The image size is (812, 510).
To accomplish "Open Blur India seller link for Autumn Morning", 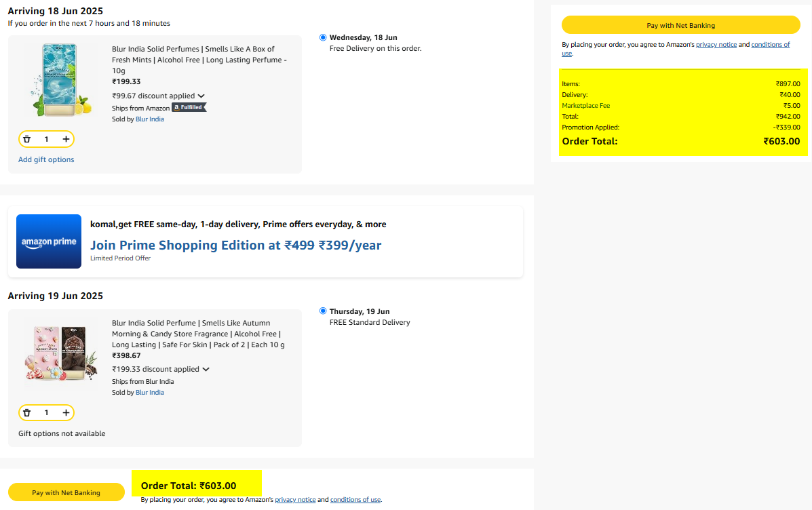I will click(x=150, y=393).
